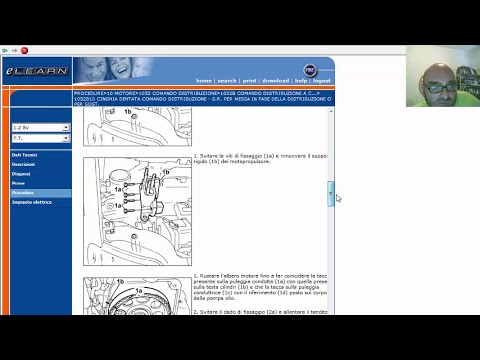
Task: Click the download link
Action: click(276, 81)
